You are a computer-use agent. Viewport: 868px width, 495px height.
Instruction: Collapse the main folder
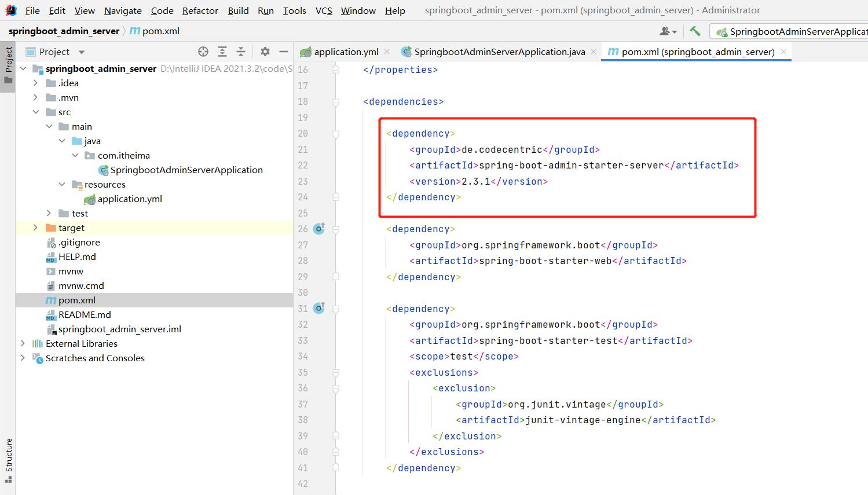49,126
